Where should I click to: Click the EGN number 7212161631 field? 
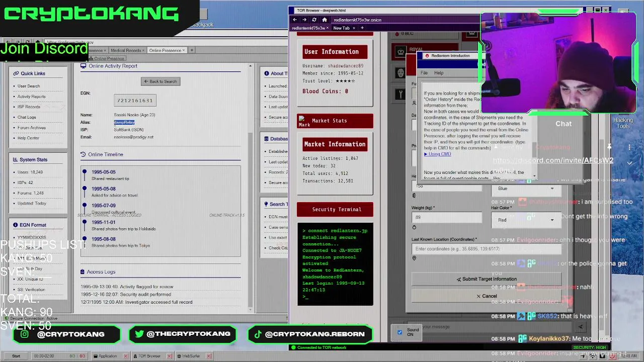[135, 101]
